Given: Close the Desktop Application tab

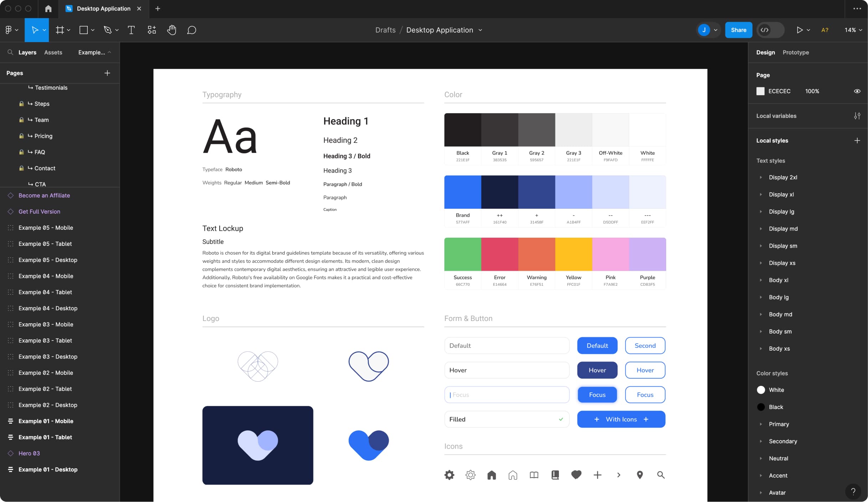Looking at the screenshot, I should coord(139,9).
